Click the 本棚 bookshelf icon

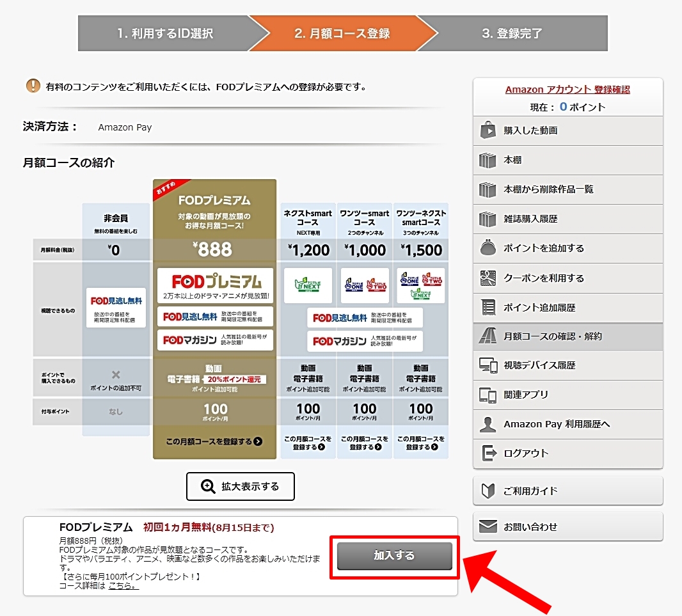pos(488,160)
